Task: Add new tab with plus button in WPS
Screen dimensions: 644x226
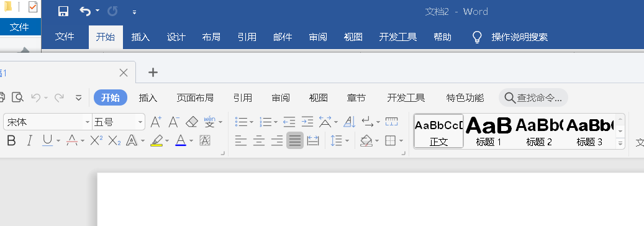Action: (x=153, y=72)
